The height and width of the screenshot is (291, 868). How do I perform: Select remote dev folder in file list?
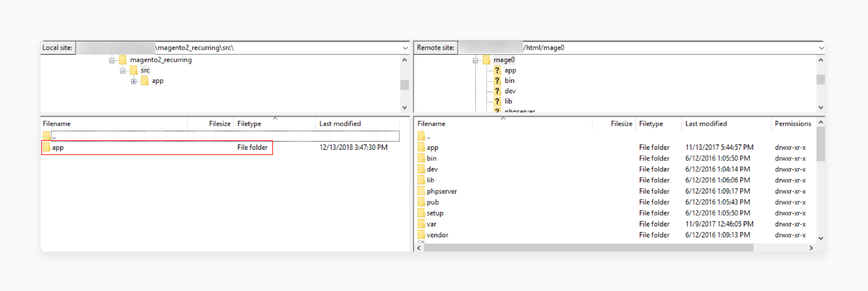[616, 169]
